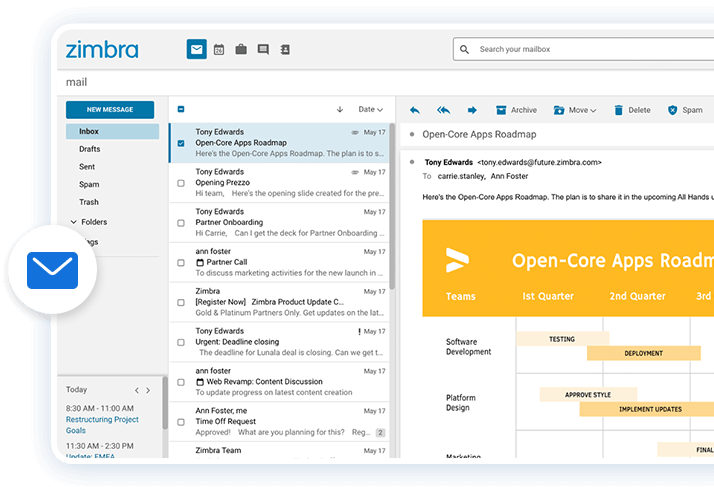Click the Delete button label
Viewport: 714px width, 487px height.
pos(639,110)
